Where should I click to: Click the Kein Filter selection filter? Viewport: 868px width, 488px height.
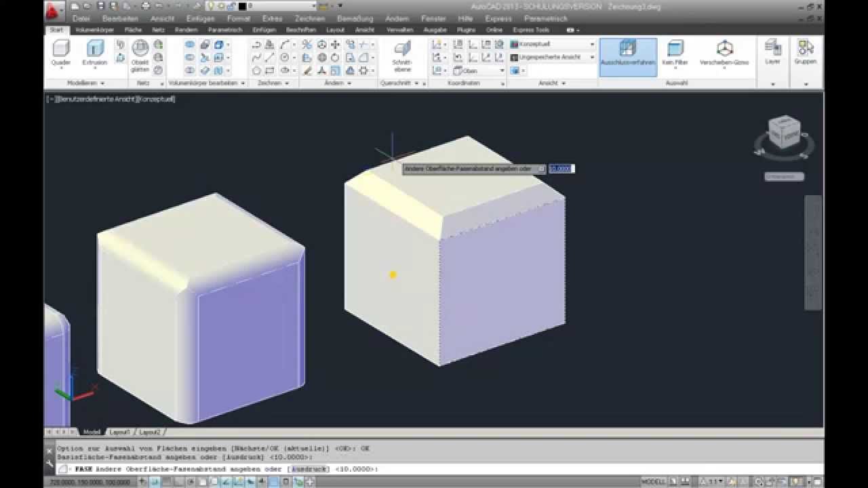[x=675, y=53]
